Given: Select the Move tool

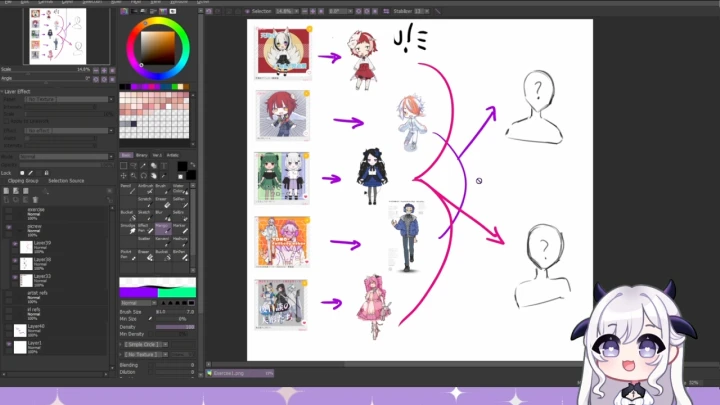Looking at the screenshot, I should [x=124, y=176].
